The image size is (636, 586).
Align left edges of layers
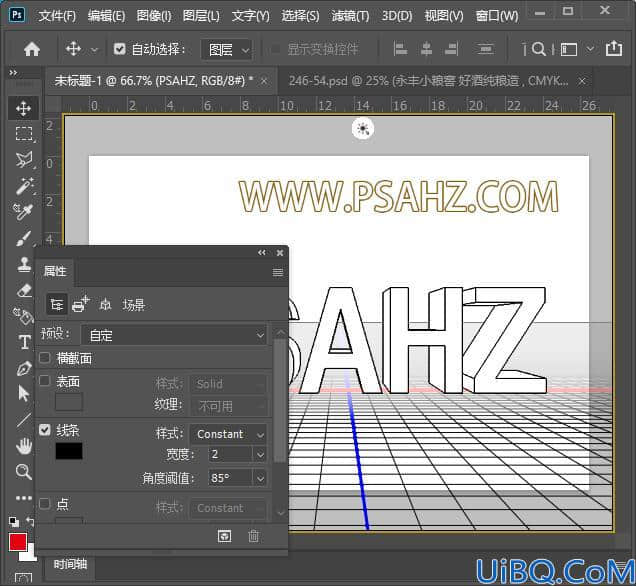[400, 49]
